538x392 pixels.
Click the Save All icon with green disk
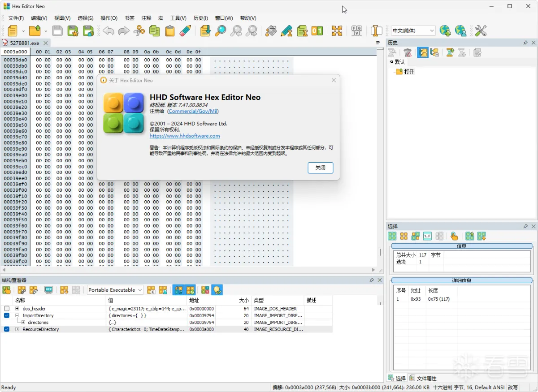click(x=88, y=31)
